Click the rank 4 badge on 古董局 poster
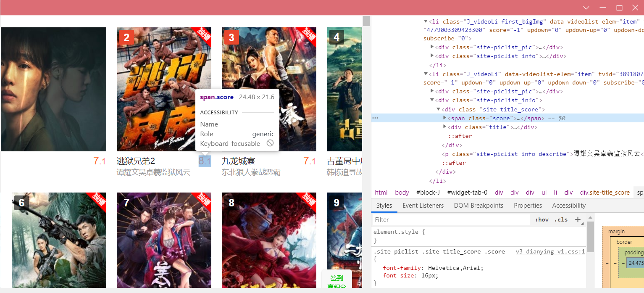 point(336,37)
